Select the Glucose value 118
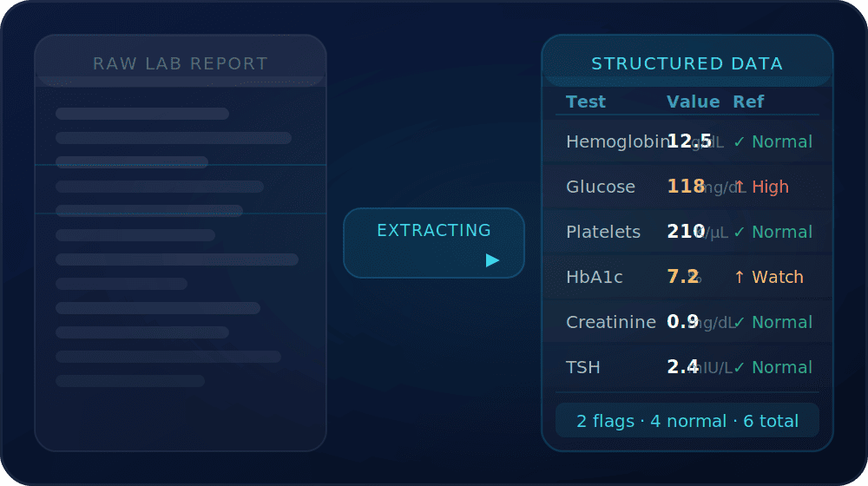868x486 pixels. click(x=686, y=187)
